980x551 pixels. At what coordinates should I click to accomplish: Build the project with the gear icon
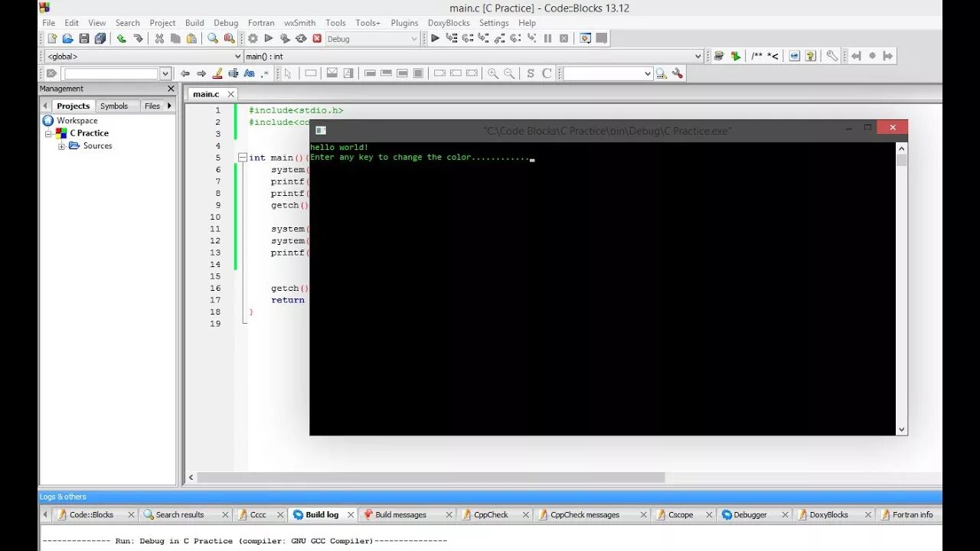pos(253,38)
